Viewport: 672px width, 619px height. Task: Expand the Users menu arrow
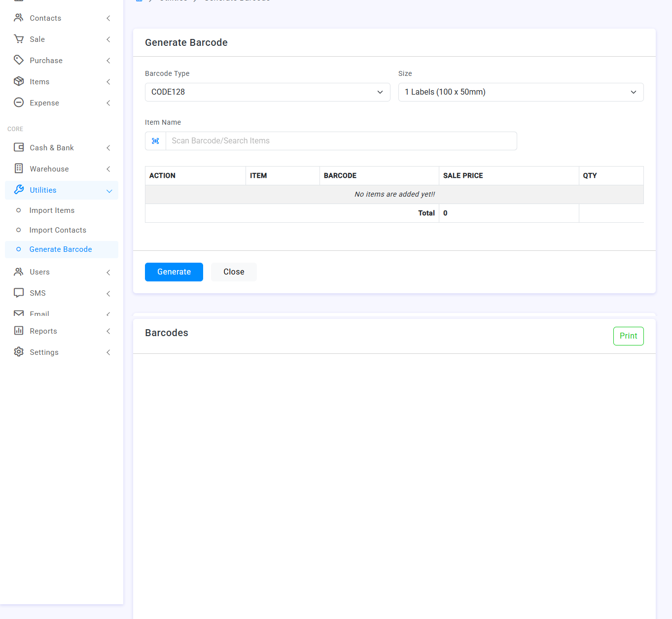(108, 272)
